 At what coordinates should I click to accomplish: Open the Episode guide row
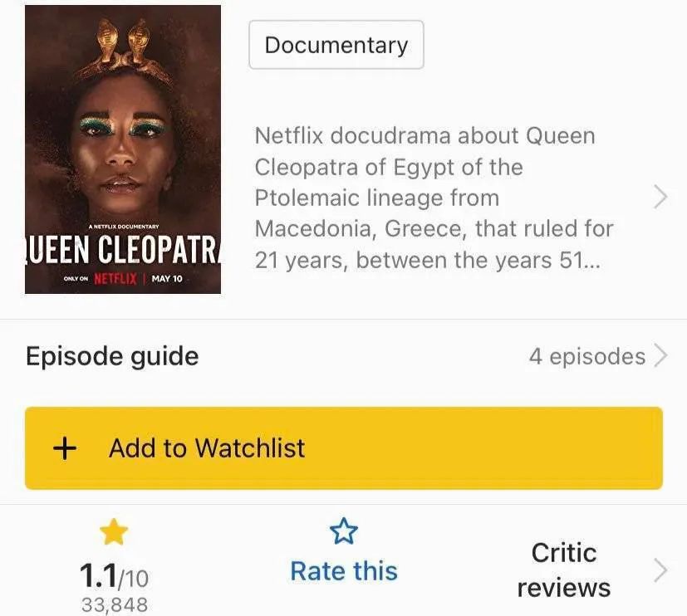coord(344,356)
